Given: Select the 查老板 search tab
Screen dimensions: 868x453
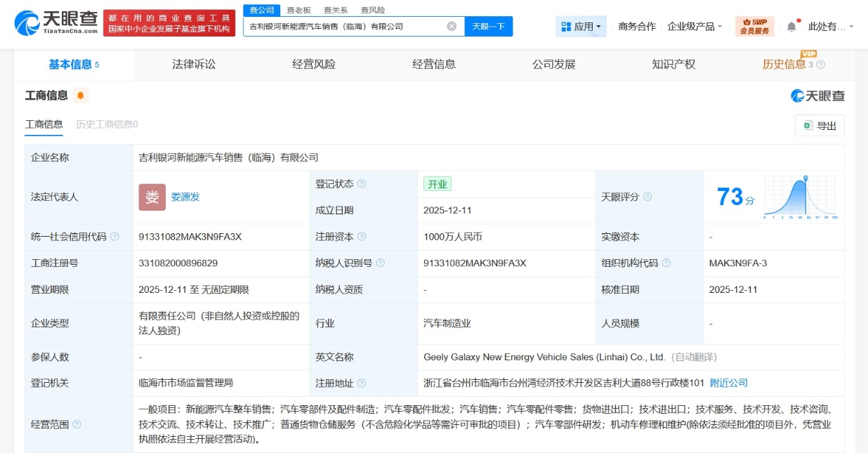Looking at the screenshot, I should [298, 10].
